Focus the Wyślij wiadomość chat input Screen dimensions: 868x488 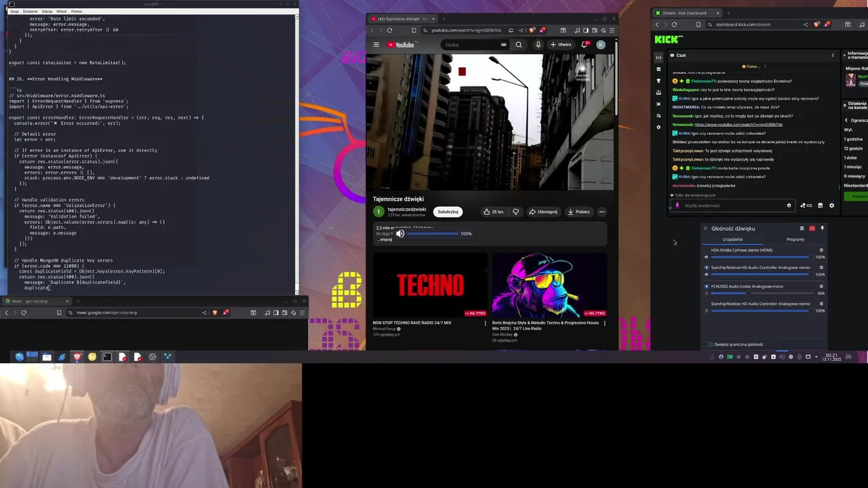pos(732,205)
